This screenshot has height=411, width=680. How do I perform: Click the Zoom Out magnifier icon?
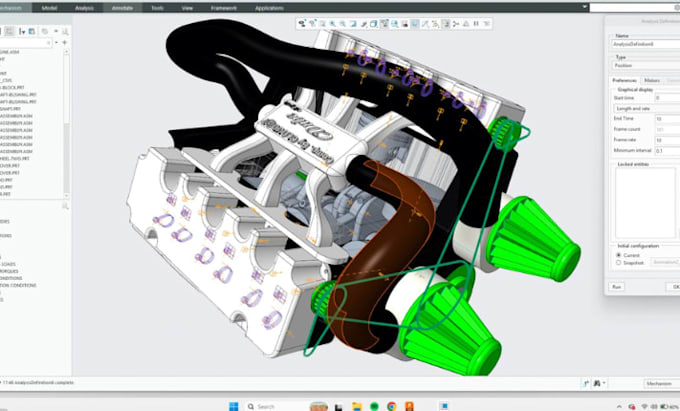click(343, 23)
